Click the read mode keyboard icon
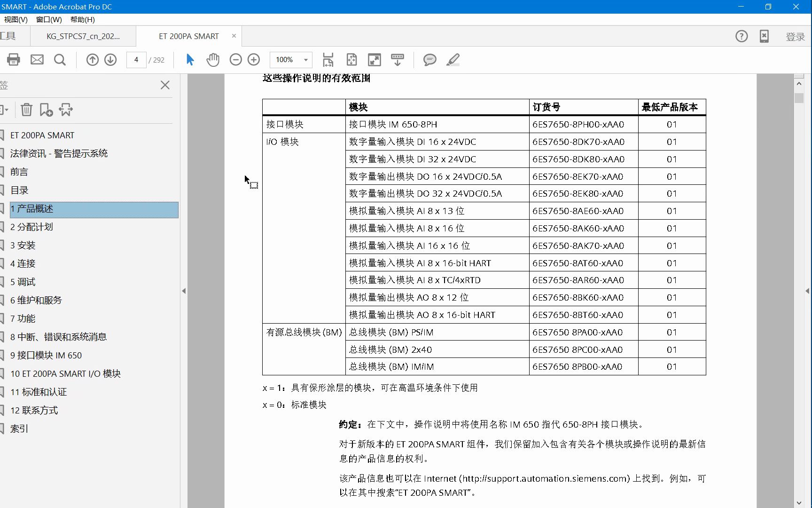 398,60
